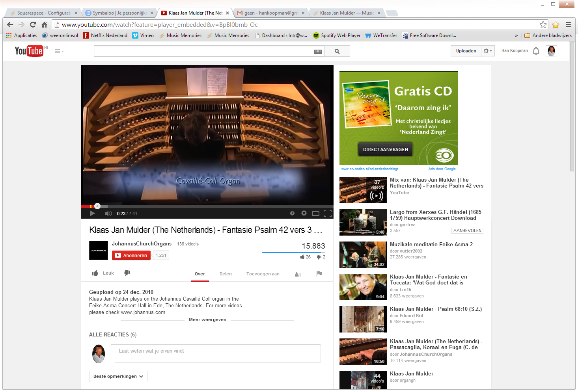
Task: Report video using the flag icon
Action: pyautogui.click(x=319, y=273)
